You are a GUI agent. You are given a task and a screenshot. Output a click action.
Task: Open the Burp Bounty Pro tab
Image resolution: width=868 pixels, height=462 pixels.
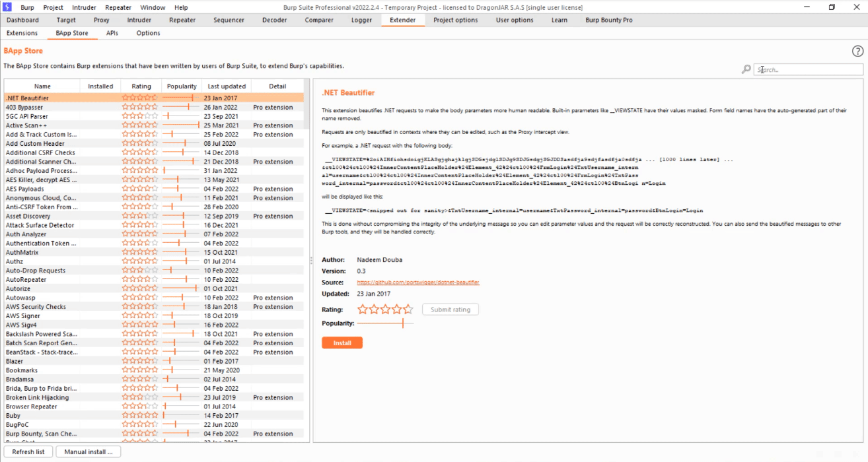(x=609, y=20)
